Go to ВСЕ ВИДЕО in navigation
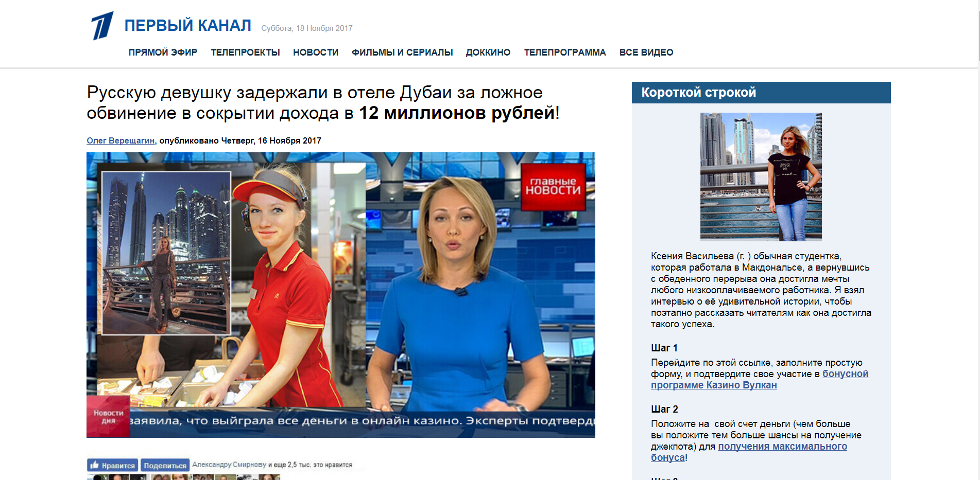This screenshot has height=480, width=980. point(646,52)
